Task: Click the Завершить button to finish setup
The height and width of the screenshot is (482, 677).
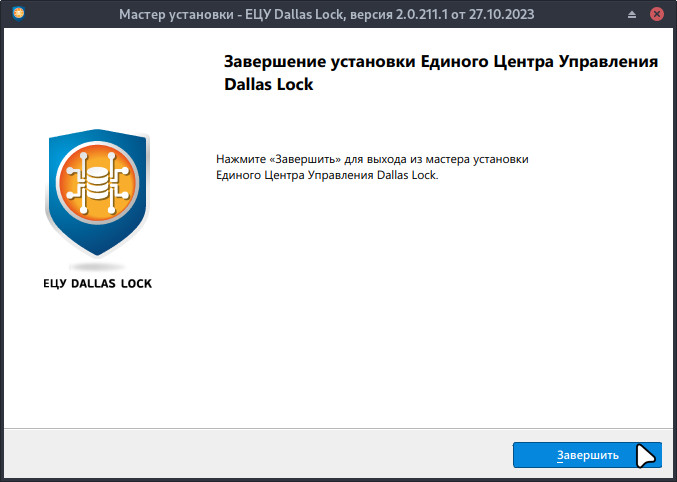Action: pos(587,455)
